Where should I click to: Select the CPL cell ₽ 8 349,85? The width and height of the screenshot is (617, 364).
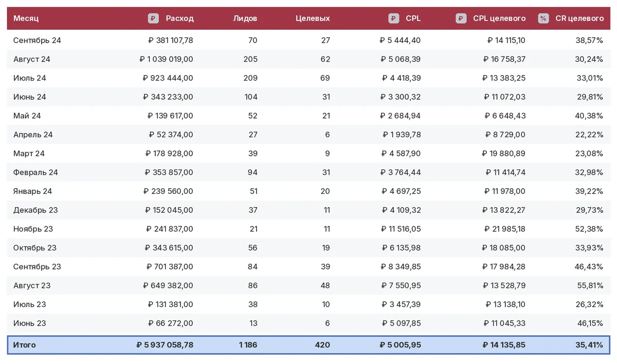pos(401,267)
